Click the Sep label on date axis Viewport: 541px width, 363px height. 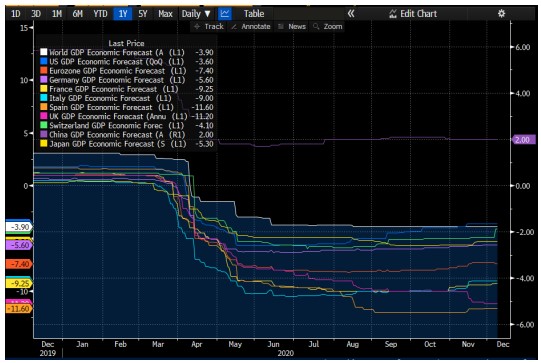[391, 344]
